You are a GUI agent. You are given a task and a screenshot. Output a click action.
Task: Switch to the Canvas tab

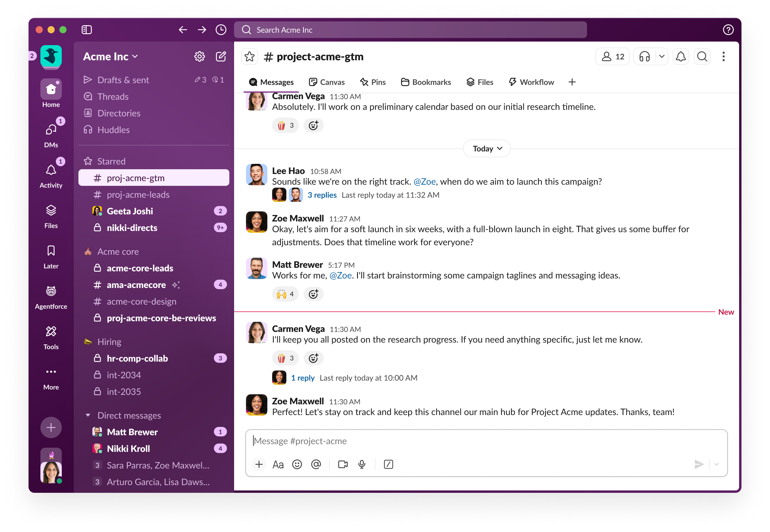pos(327,82)
